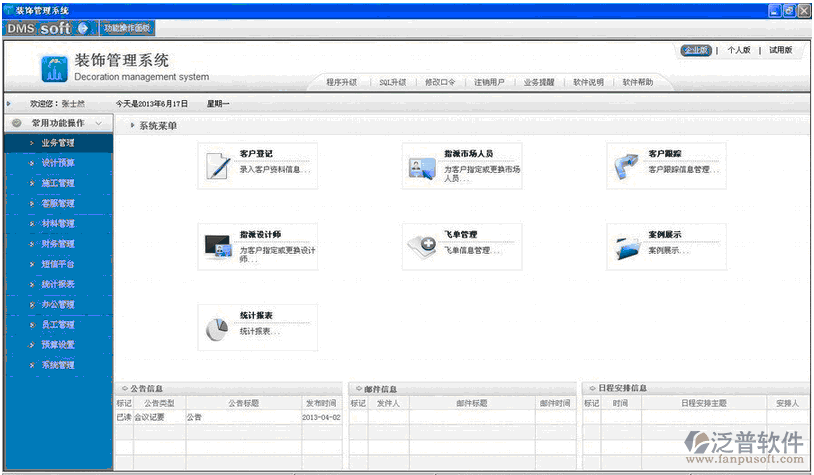Image resolution: width=814 pixels, height=475 pixels.
Task: Expand the 财务管理 sidebar item
Action: coord(58,244)
